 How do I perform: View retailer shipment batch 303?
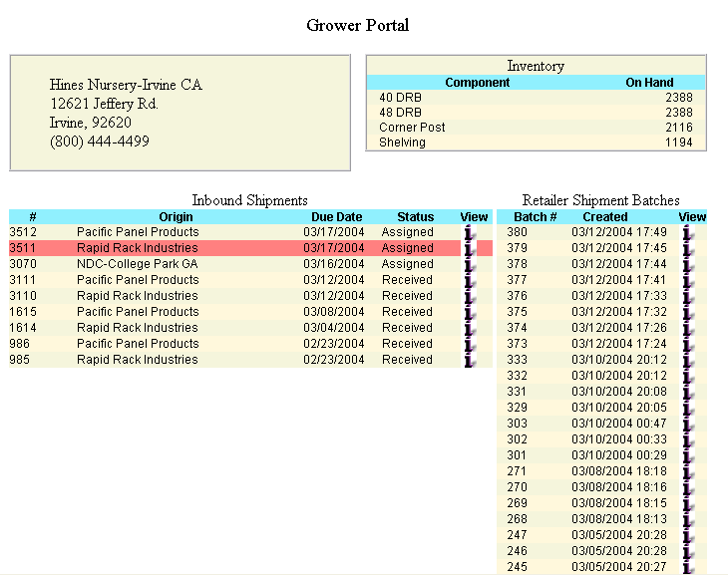688,424
